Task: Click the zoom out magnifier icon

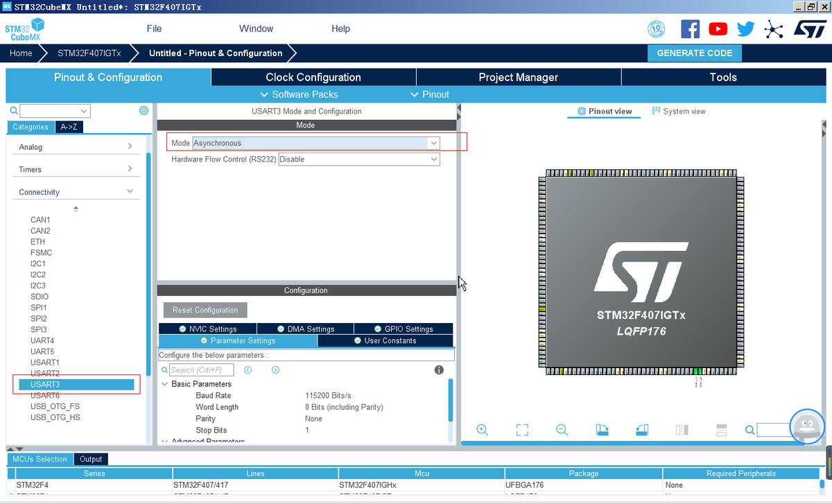Action: [x=562, y=430]
